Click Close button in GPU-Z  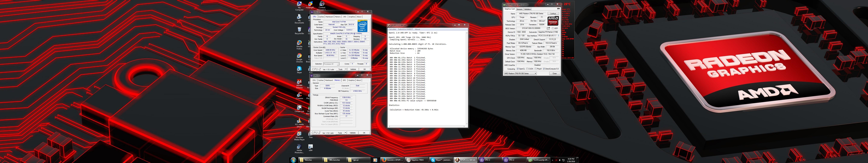[x=554, y=74]
